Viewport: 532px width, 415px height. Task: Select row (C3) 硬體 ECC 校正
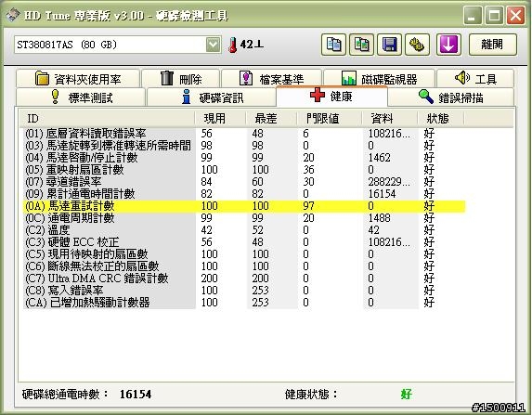click(x=244, y=242)
